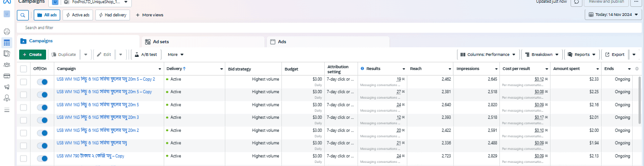Toggle off campaign 20m 5 – Copy
Viewport: 644px width, 166px height.
click(42, 95)
